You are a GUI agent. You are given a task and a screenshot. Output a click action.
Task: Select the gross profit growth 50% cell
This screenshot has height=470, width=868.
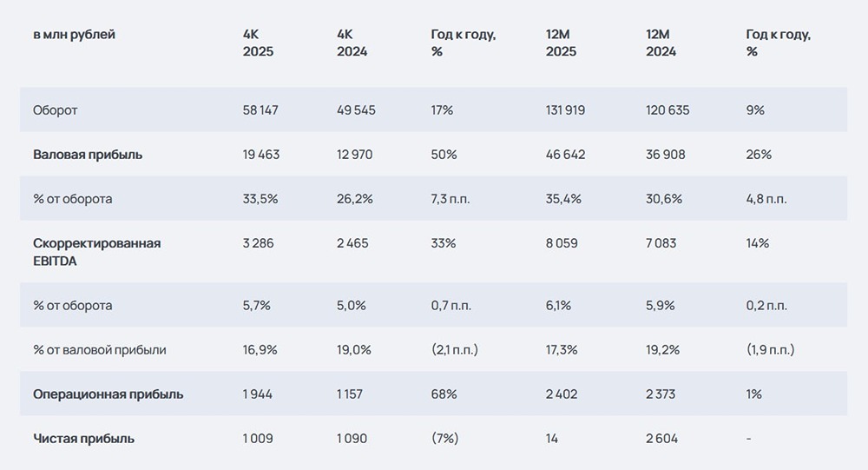click(444, 155)
